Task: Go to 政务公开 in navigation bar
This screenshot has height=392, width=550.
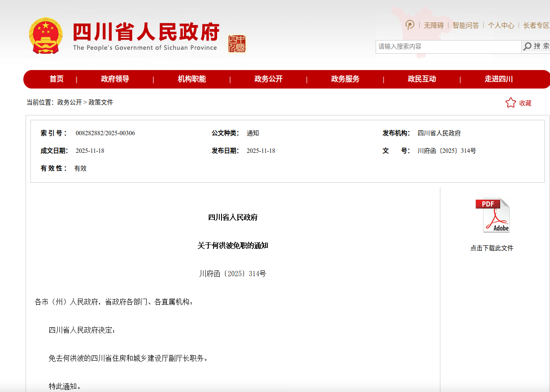Action: pyautogui.click(x=268, y=79)
